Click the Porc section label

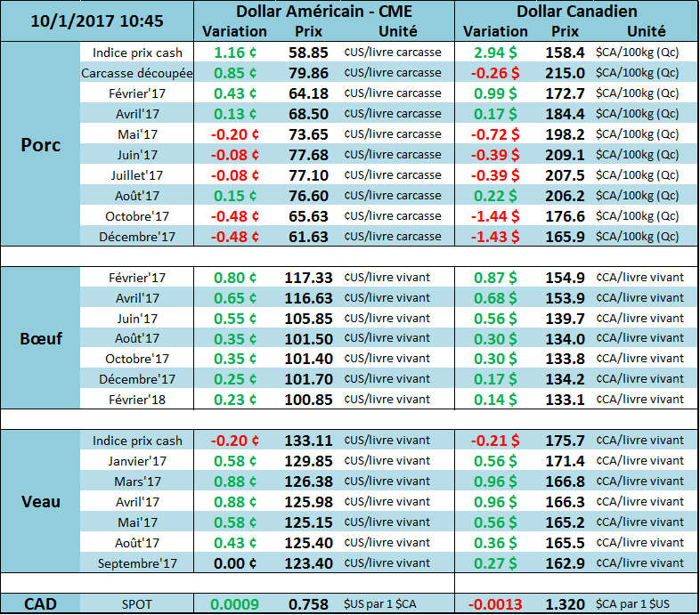click(41, 144)
